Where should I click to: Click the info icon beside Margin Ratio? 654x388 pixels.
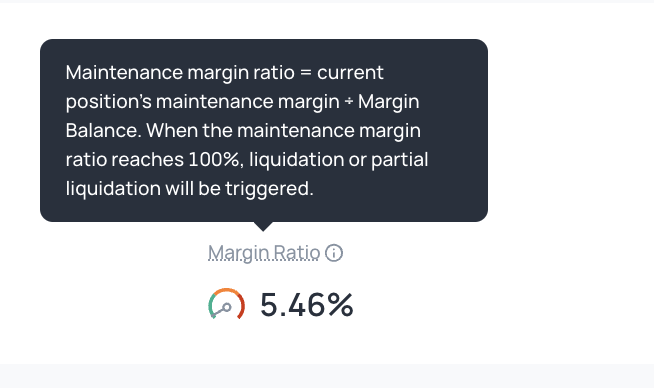coord(334,253)
